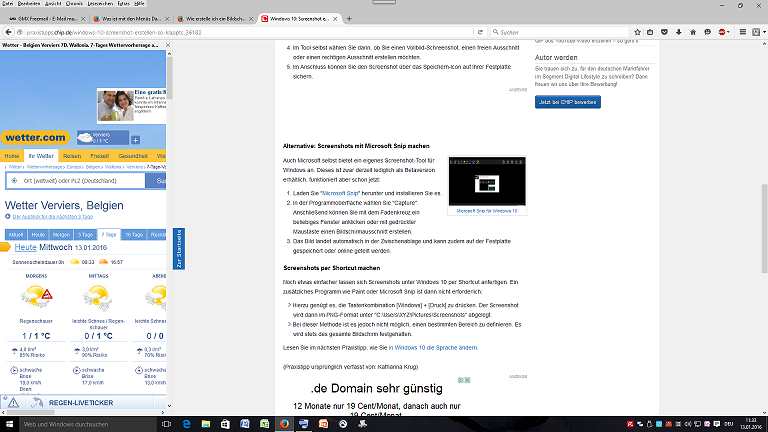
Task: Select the Aktuell forecast tab
Action: (16, 235)
